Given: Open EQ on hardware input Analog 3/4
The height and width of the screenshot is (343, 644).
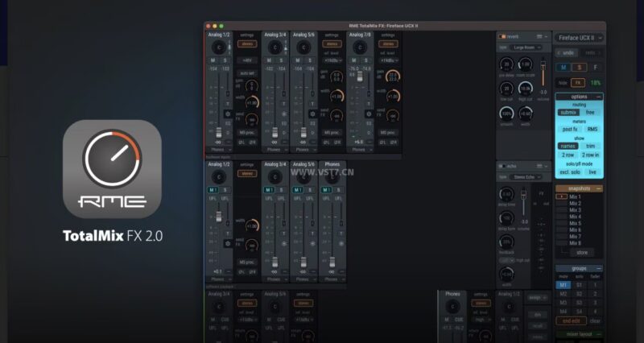Looking at the screenshot, I should pos(284,123).
